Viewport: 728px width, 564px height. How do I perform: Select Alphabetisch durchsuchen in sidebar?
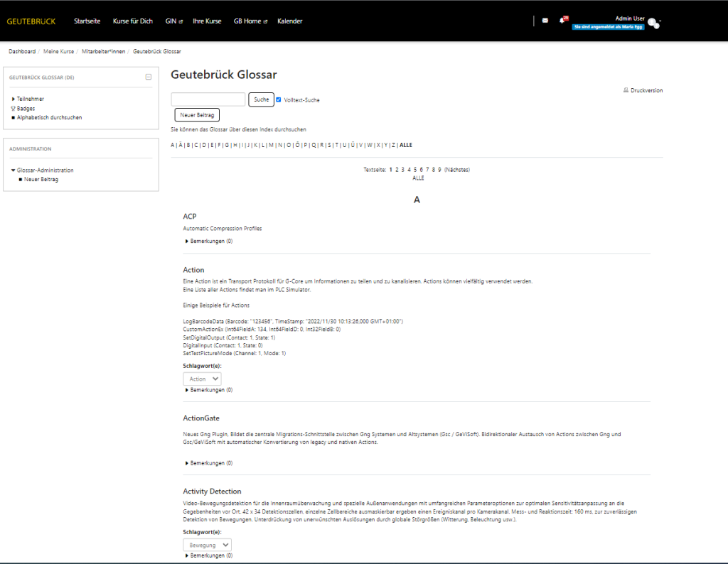(x=49, y=118)
